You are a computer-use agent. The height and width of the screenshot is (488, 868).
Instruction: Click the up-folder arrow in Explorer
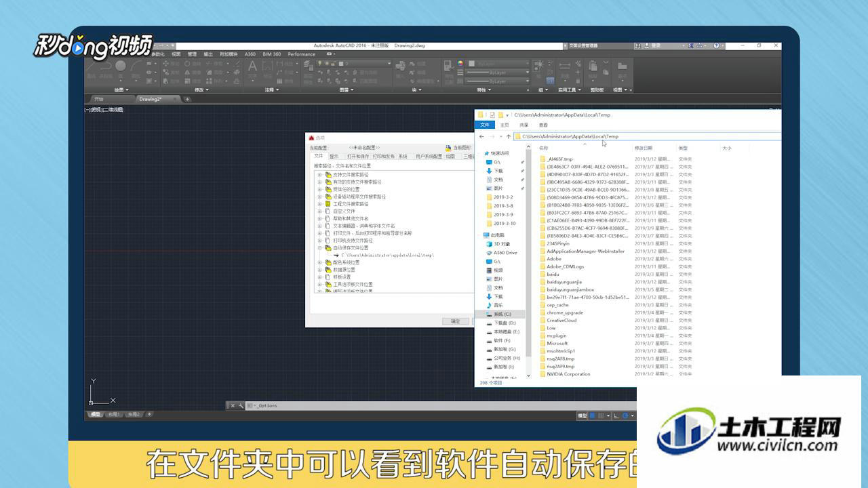(x=509, y=136)
